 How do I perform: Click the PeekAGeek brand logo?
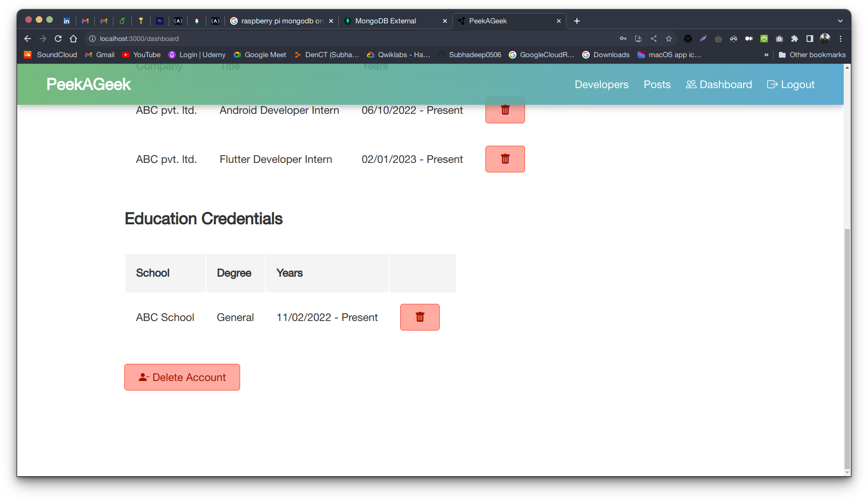(89, 84)
